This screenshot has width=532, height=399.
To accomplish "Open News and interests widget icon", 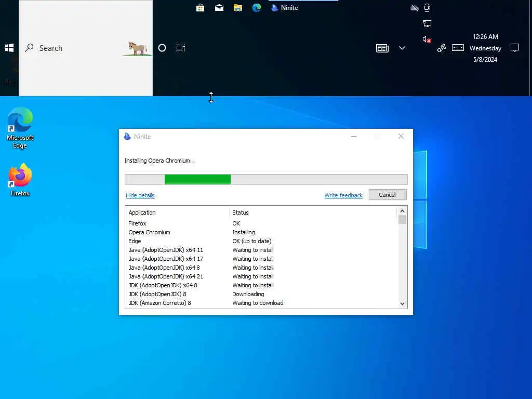I will (382, 48).
